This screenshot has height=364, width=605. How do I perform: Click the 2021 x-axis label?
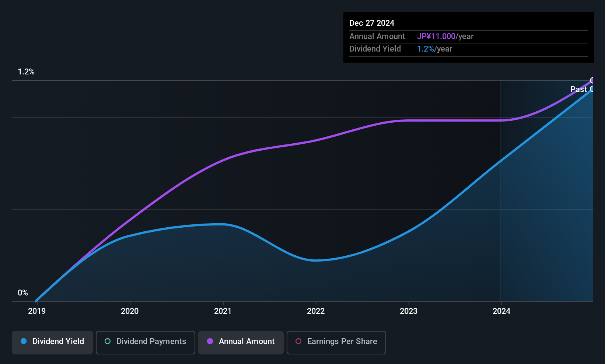(223, 311)
